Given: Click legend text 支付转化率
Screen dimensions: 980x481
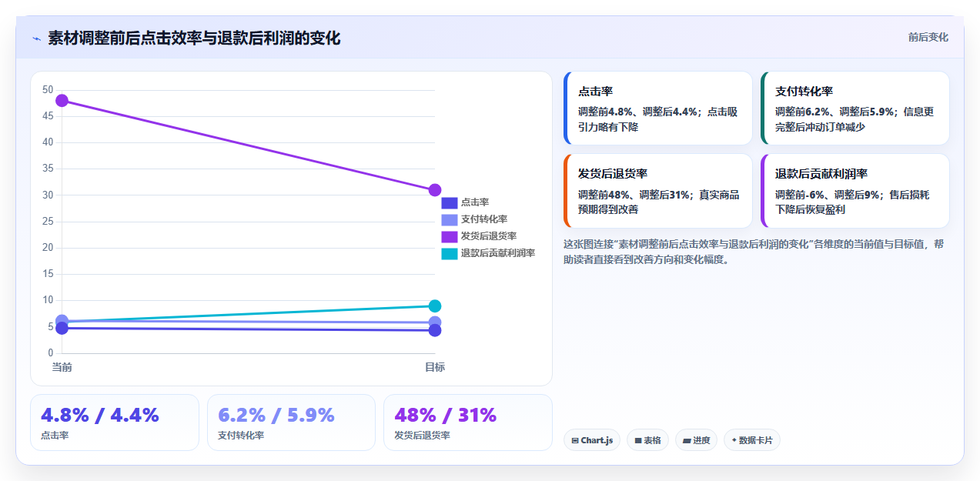Looking at the screenshot, I should click(484, 220).
